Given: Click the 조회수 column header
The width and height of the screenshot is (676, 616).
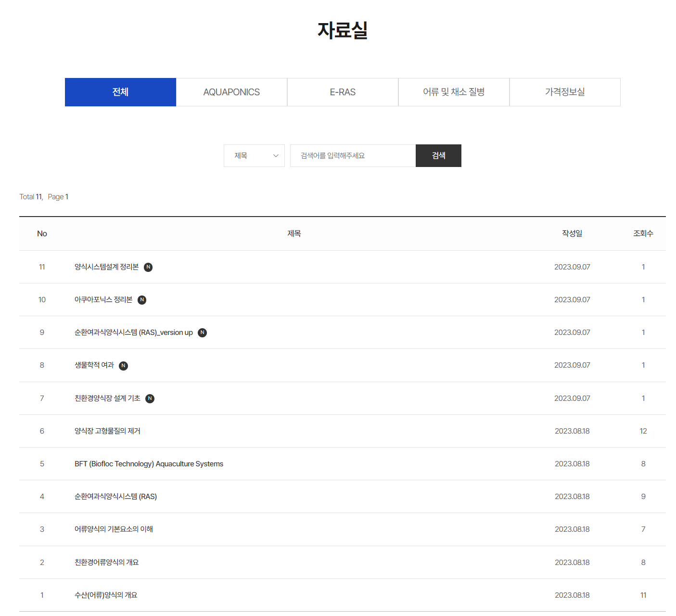Looking at the screenshot, I should click(x=643, y=233).
